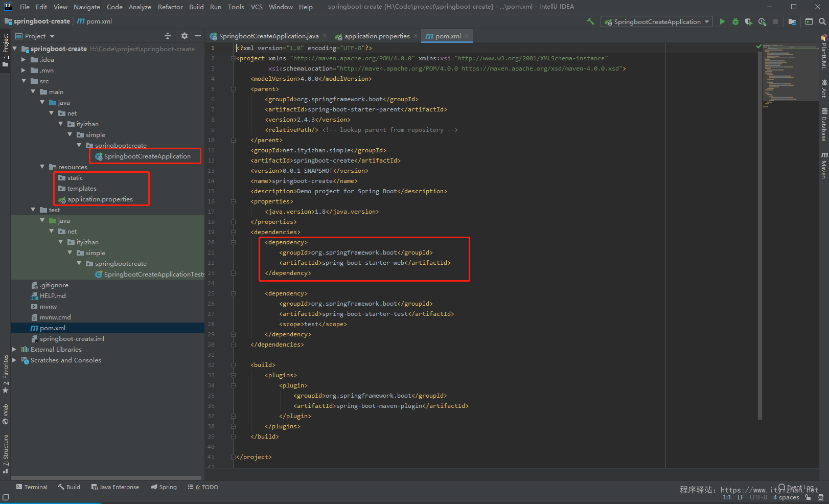Open the Ant side tool window

pos(824,88)
